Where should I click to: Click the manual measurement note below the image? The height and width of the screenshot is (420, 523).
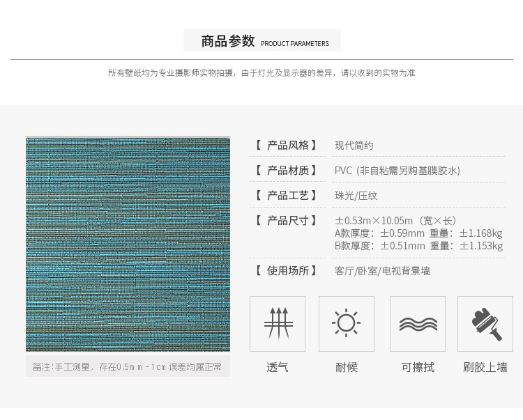[x=128, y=366]
